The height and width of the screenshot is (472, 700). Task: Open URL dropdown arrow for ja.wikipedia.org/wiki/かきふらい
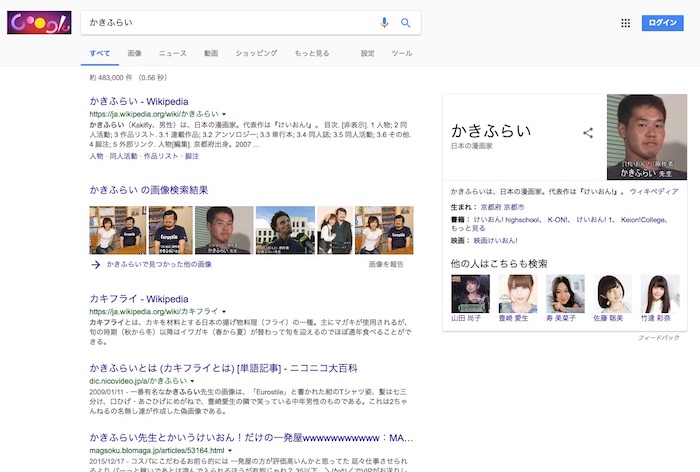225,115
